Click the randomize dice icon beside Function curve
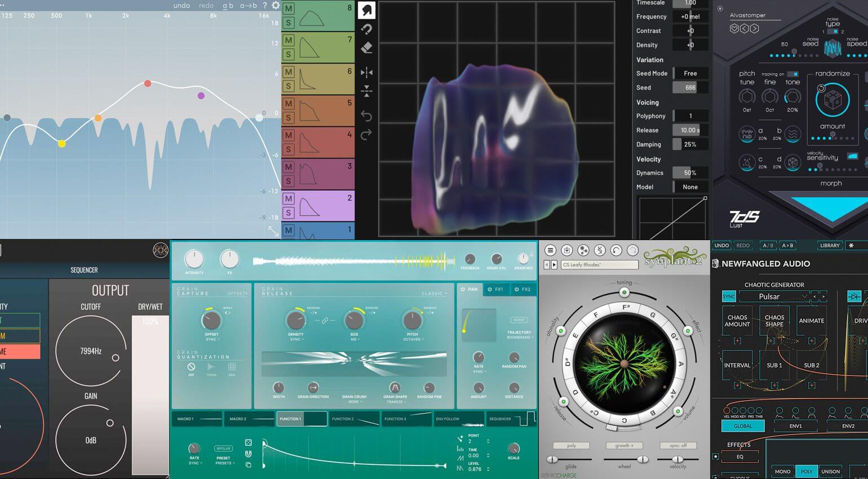This screenshot has height=479, width=868. (x=249, y=443)
